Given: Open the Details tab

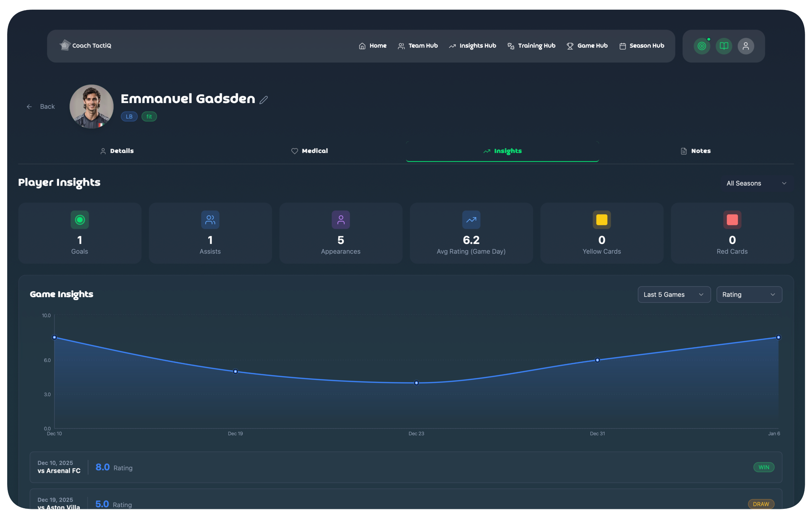Looking at the screenshot, I should [x=117, y=151].
